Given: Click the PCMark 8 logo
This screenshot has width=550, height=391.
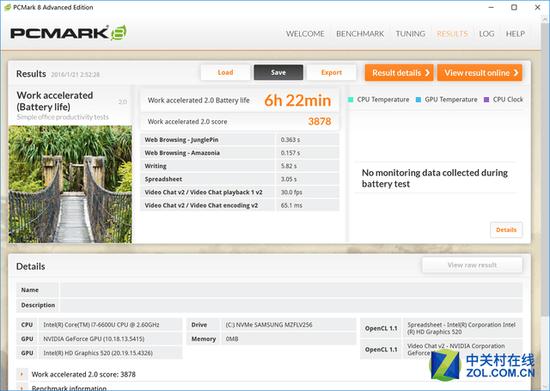Looking at the screenshot, I should click(68, 33).
